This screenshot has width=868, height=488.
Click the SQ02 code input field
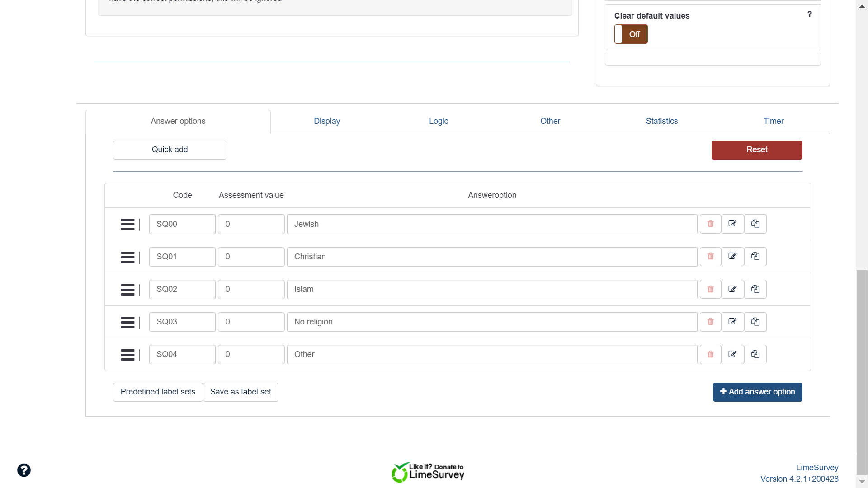182,289
